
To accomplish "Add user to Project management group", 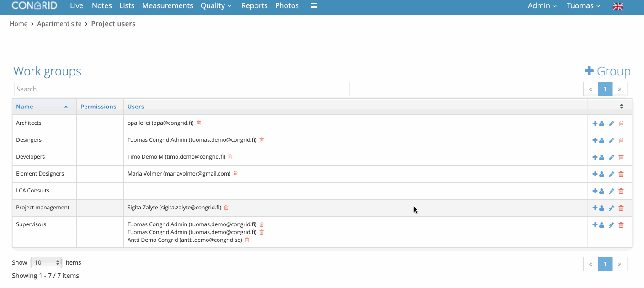I will point(598,208).
